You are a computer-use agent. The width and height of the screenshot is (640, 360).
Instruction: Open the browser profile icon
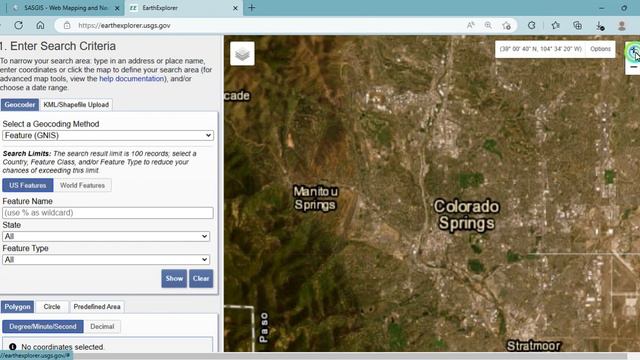622,26
